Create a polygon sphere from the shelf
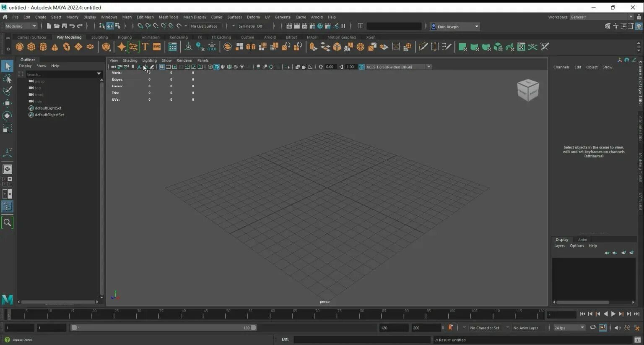Screen dimensions: 644x345 [x=19, y=47]
